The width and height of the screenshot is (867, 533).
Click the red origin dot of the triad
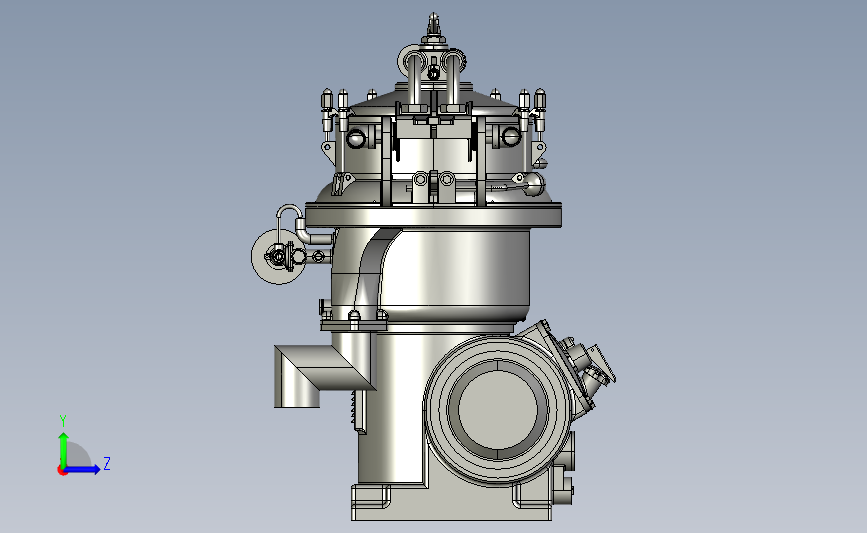tap(62, 471)
